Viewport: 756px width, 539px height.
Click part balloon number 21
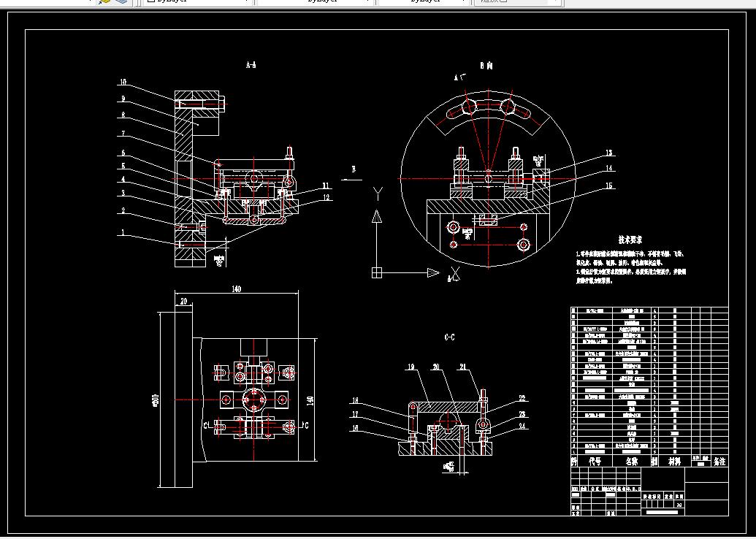(463, 367)
